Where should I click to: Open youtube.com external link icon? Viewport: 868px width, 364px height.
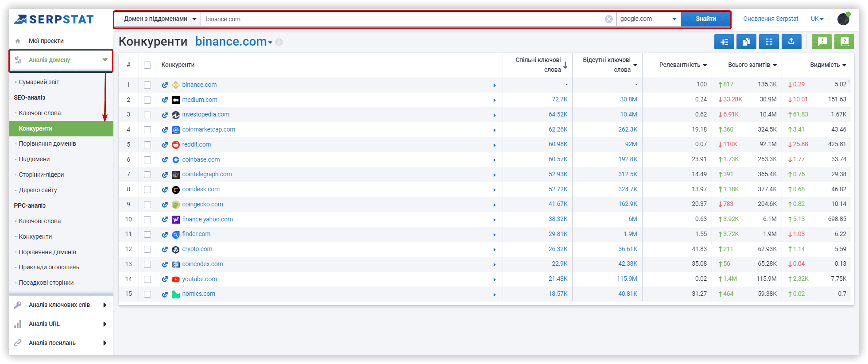(x=165, y=279)
